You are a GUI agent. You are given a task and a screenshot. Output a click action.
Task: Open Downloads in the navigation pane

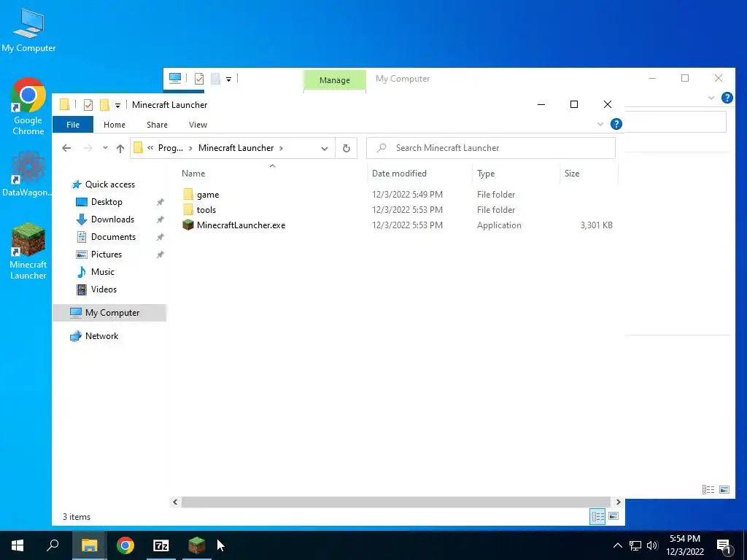112,219
